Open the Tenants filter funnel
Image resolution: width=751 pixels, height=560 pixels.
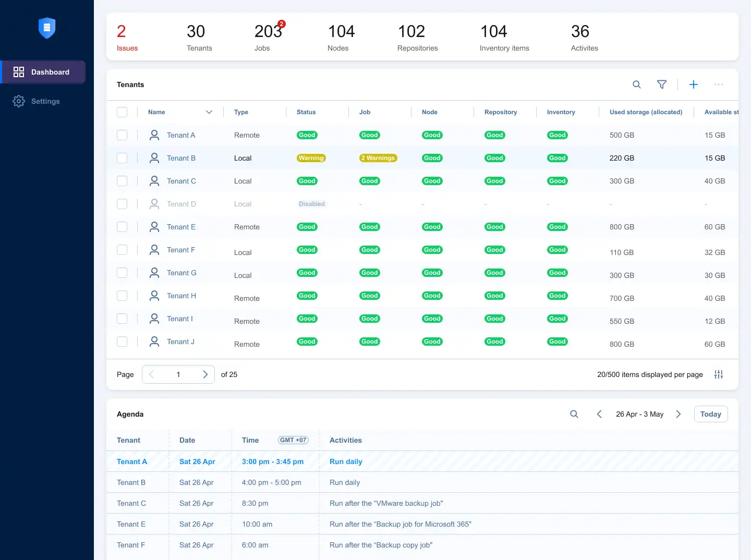click(x=662, y=84)
